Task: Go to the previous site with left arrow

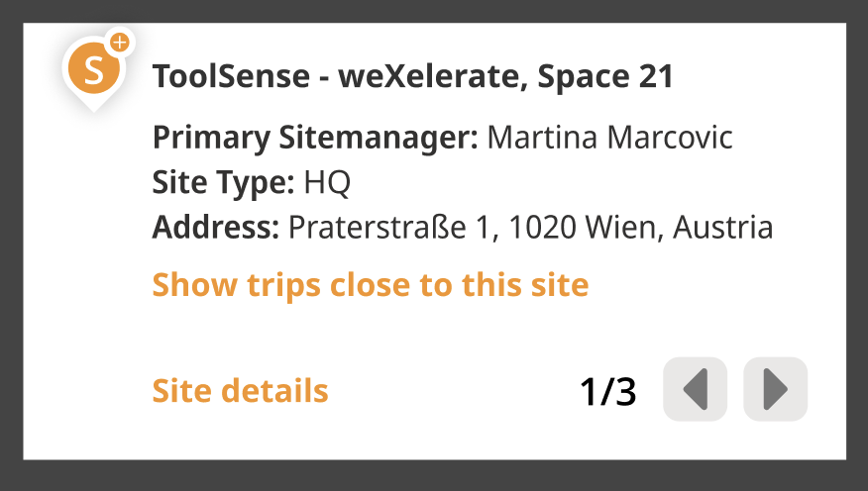Action: pyautogui.click(x=695, y=389)
